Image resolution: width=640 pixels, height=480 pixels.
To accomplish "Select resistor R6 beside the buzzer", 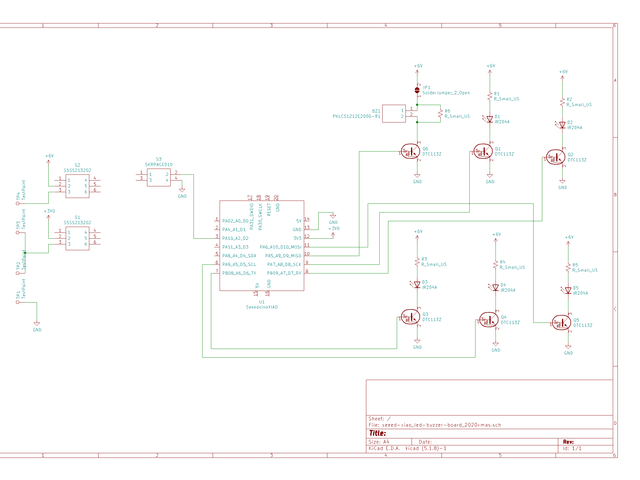I will click(x=440, y=113).
